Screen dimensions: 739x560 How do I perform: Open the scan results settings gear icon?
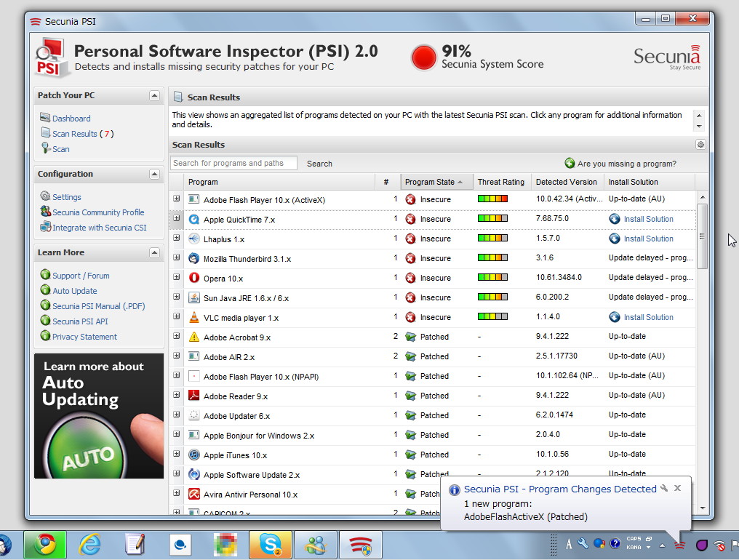(700, 145)
